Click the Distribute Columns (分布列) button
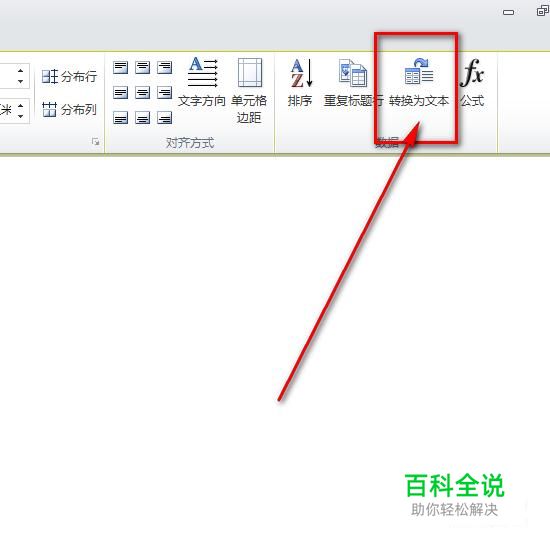This screenshot has height=550, width=550. pyautogui.click(x=69, y=109)
